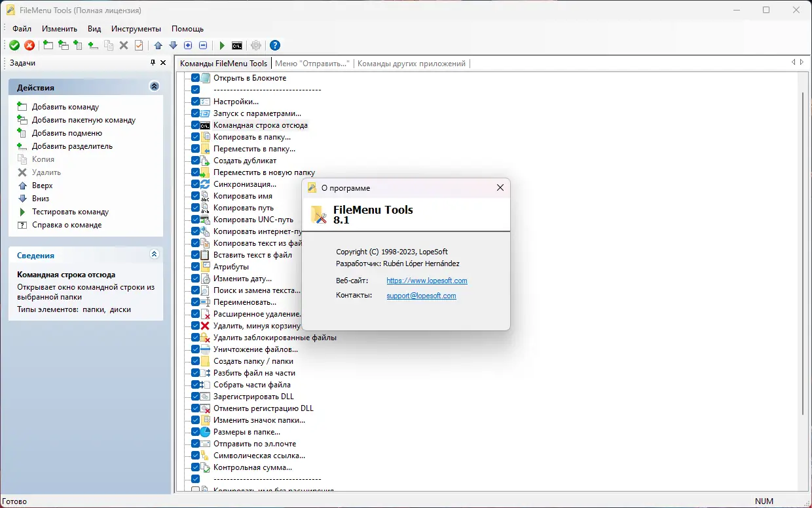Collapse the Действия section chevron
The width and height of the screenshot is (812, 508).
(x=154, y=87)
